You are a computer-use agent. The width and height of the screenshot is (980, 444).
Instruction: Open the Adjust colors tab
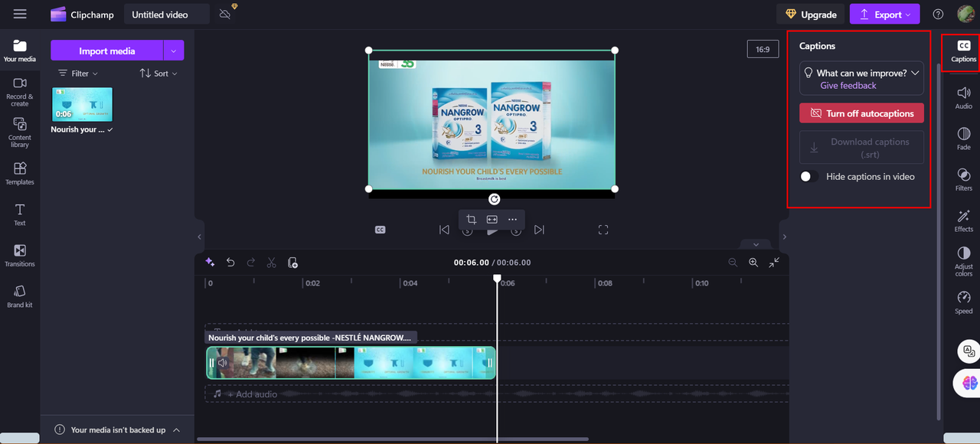tap(964, 262)
